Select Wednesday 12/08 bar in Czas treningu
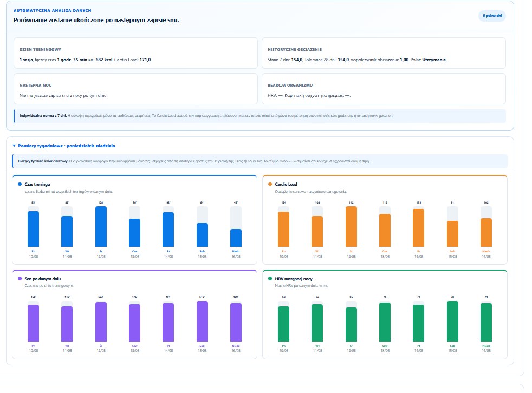Image resolution: width=532 pixels, height=393 pixels. 101,226
